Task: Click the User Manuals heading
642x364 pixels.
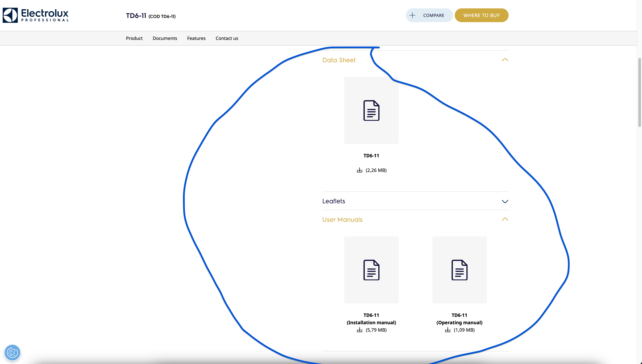Action: point(342,220)
